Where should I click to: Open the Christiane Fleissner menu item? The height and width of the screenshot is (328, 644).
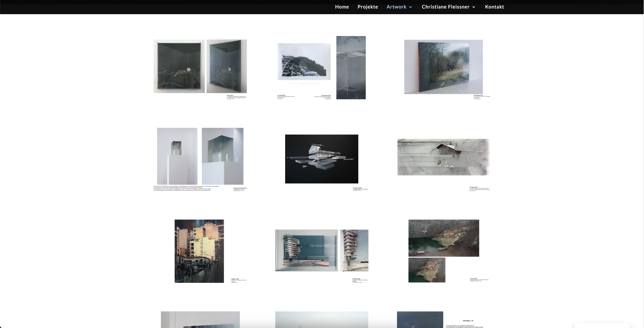(x=445, y=7)
